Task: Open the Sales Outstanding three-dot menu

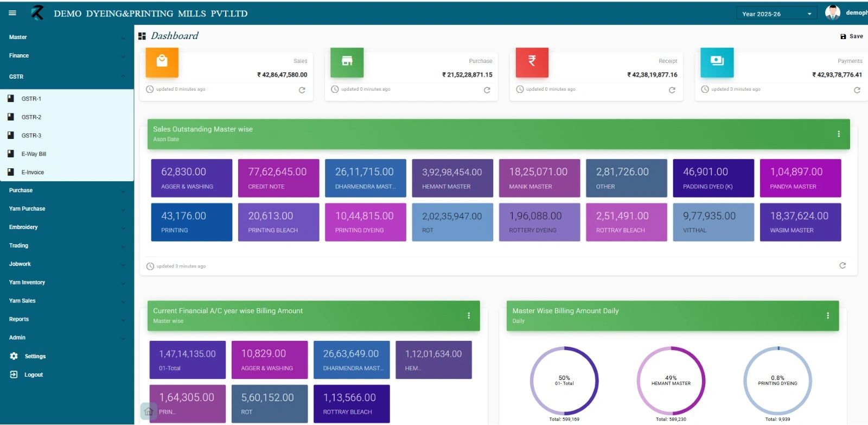Action: coord(838,134)
